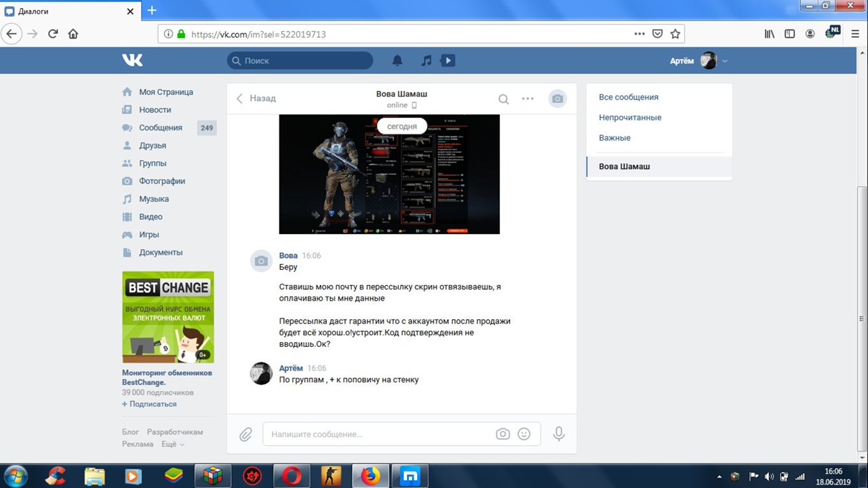
Task: Search within the conversation using magnifier icon
Action: (503, 98)
